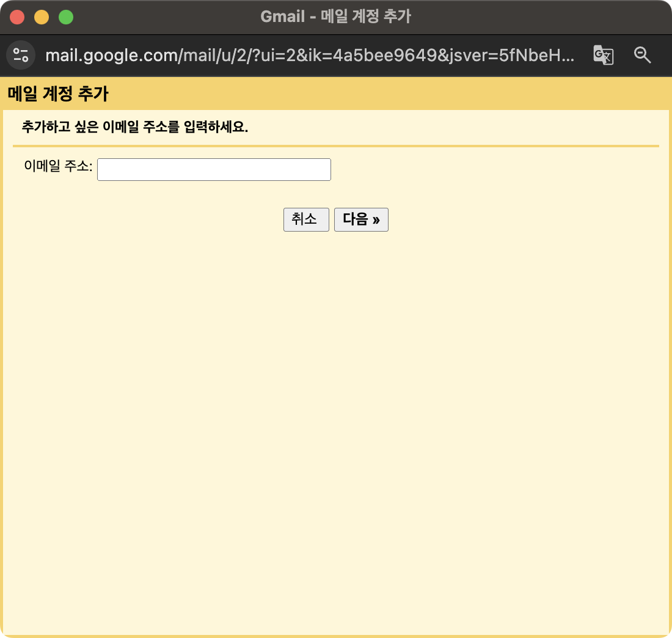Click the window title Gmail - 메일 계정 추가
672x638 pixels.
click(x=335, y=16)
